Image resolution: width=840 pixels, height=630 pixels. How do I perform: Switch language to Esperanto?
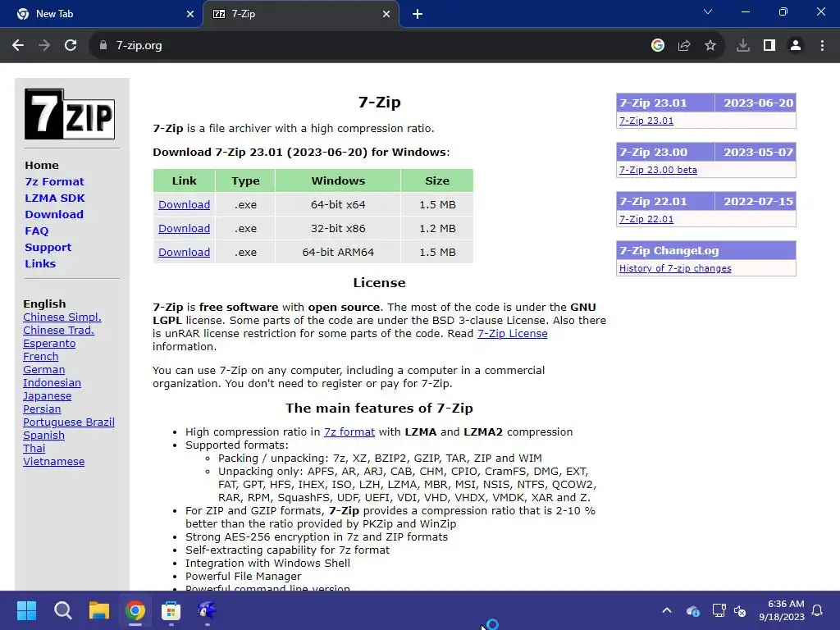[49, 344]
